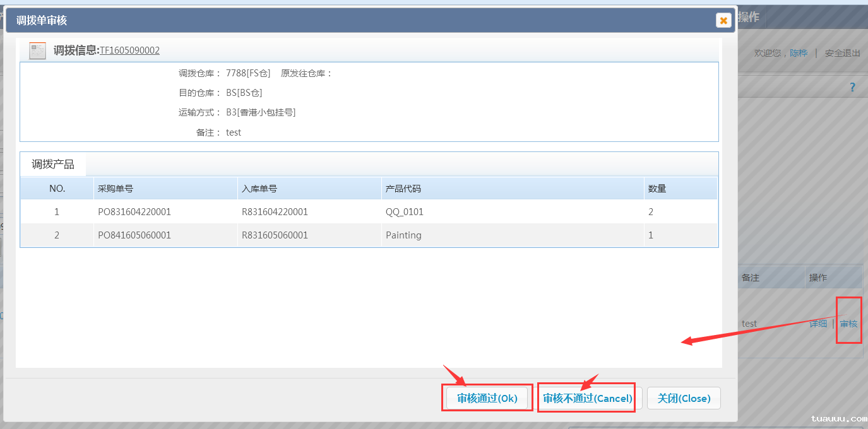Open help via the question mark icon
The width and height of the screenshot is (868, 429).
pyautogui.click(x=852, y=87)
